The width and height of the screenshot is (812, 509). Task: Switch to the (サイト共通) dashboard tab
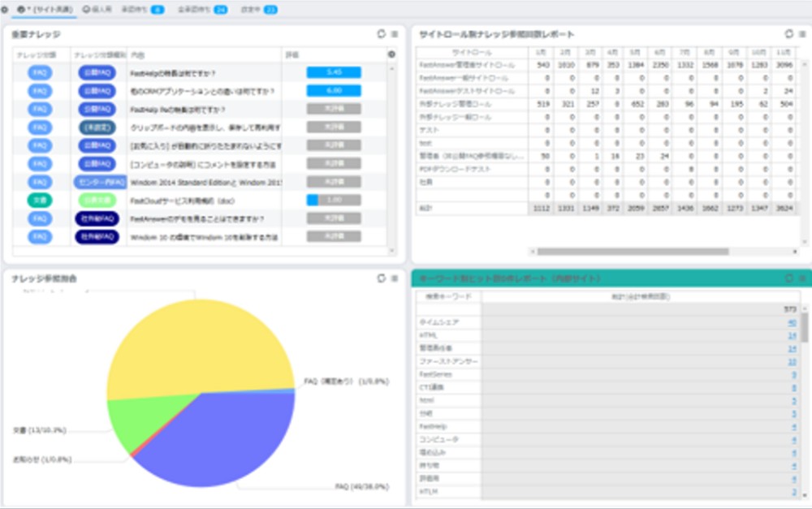45,9
